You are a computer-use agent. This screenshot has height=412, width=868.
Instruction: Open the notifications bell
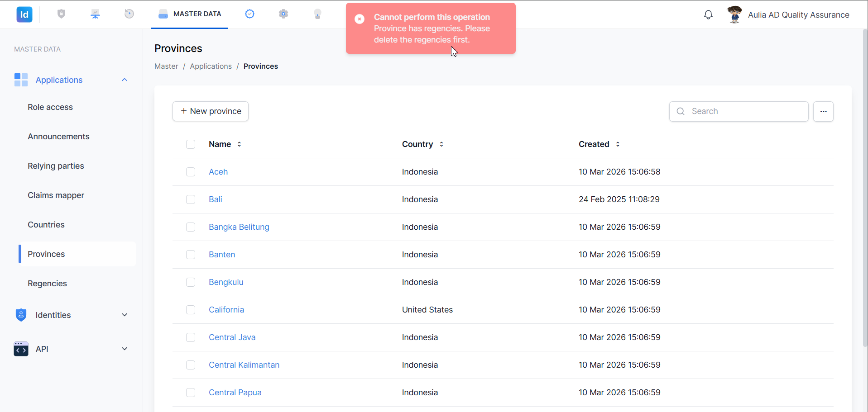click(708, 14)
